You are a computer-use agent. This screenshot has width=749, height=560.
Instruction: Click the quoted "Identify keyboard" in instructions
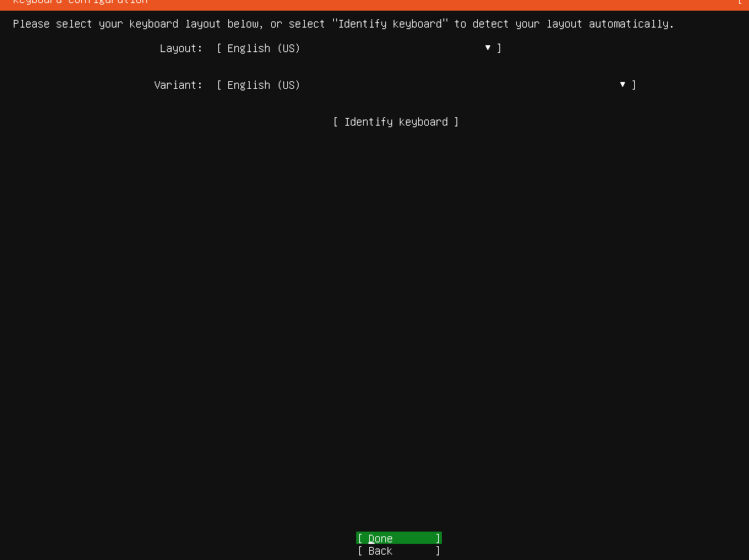[389, 24]
